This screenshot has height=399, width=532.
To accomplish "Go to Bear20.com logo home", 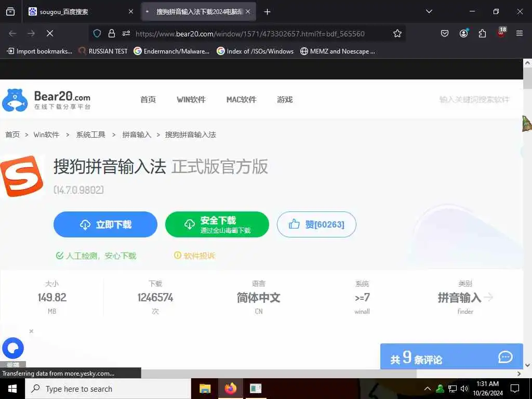I will tap(46, 100).
